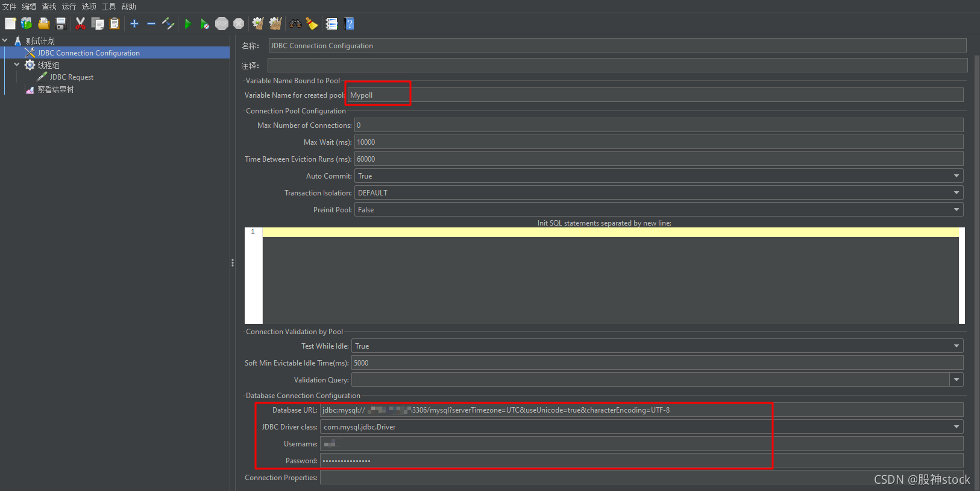
Task: Clear current results icon
Action: tap(258, 24)
